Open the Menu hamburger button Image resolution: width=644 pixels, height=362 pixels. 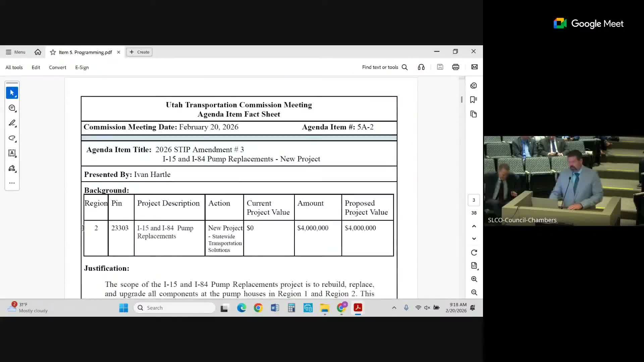pos(15,52)
